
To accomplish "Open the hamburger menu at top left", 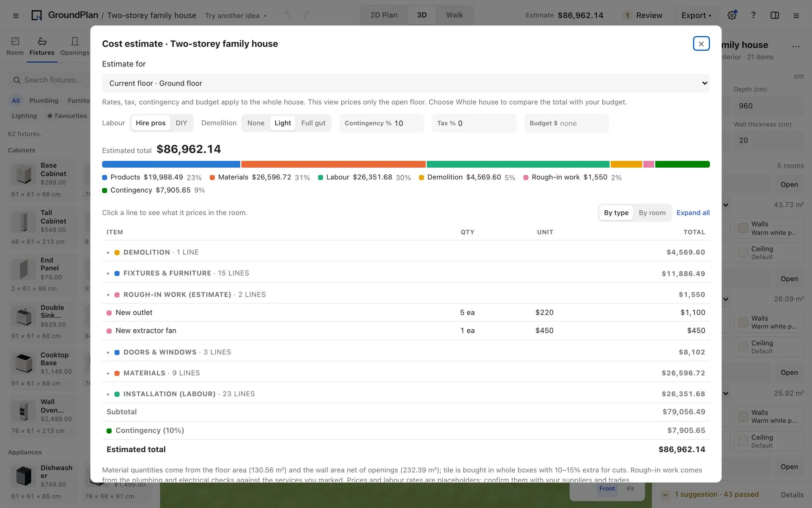I will pyautogui.click(x=16, y=16).
